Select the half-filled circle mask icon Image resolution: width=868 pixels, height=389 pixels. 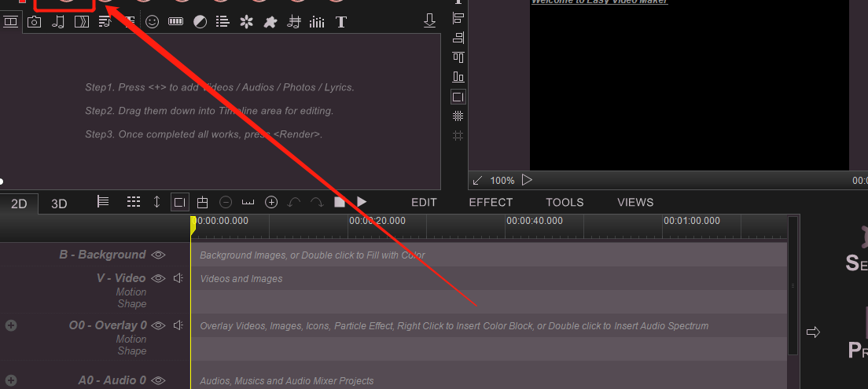[200, 22]
